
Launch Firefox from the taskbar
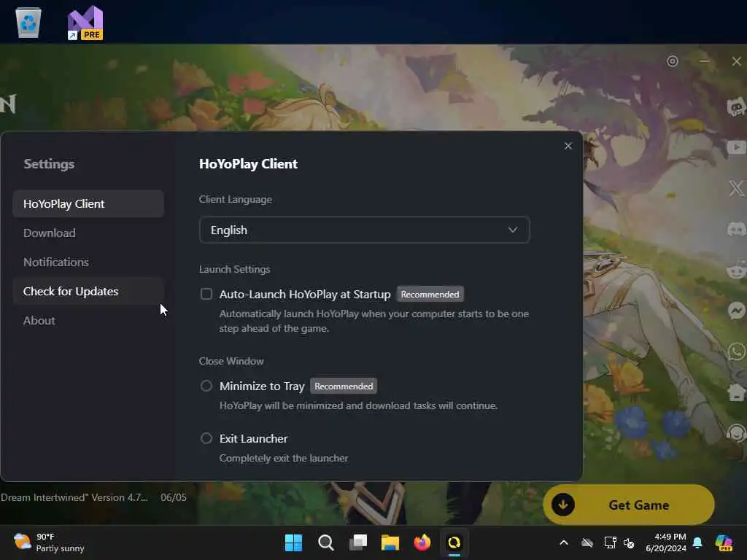click(x=422, y=542)
